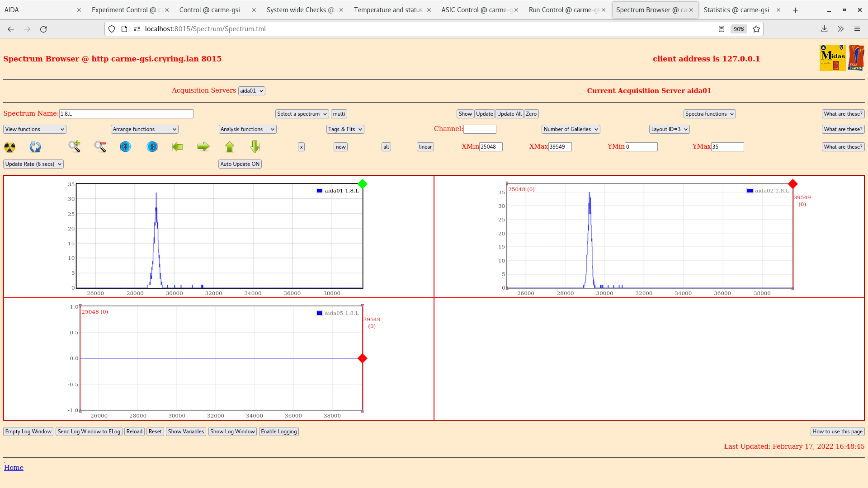The width and height of the screenshot is (868, 488).
Task: Open the Acquisition Servers aida01 dropdown
Action: pyautogui.click(x=251, y=91)
